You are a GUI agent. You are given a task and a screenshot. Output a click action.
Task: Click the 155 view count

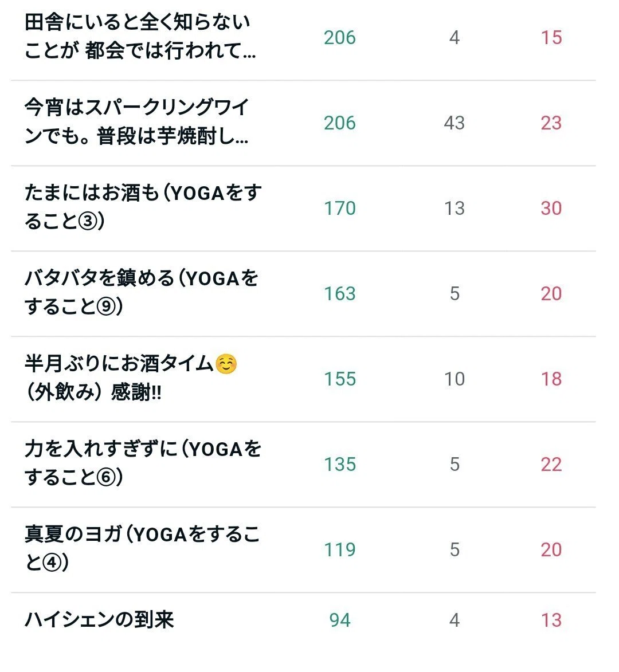coord(340,379)
